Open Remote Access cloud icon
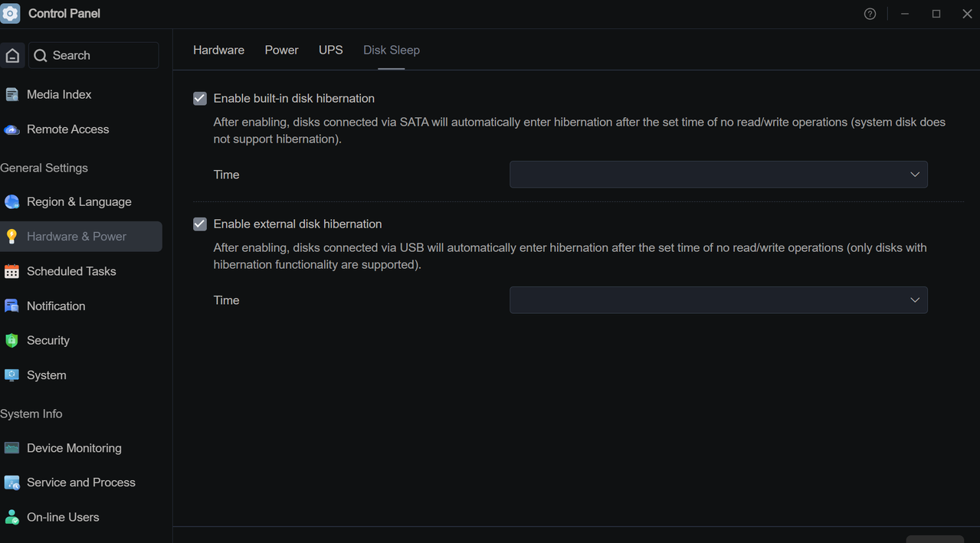 (11, 129)
